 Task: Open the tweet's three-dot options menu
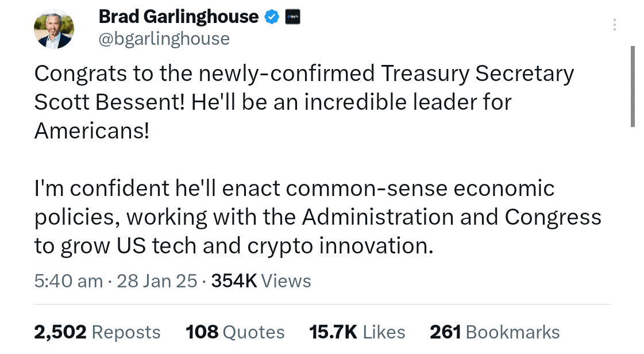pyautogui.click(x=614, y=25)
